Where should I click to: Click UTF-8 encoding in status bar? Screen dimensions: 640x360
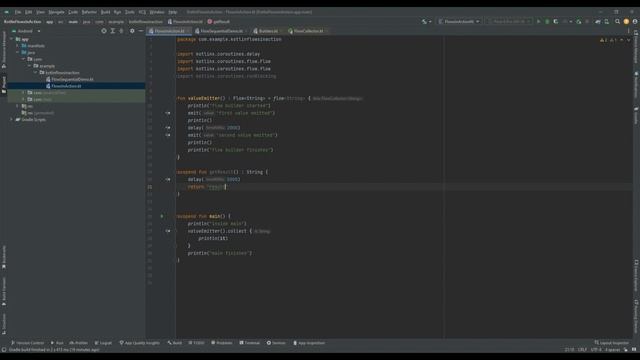596,350
